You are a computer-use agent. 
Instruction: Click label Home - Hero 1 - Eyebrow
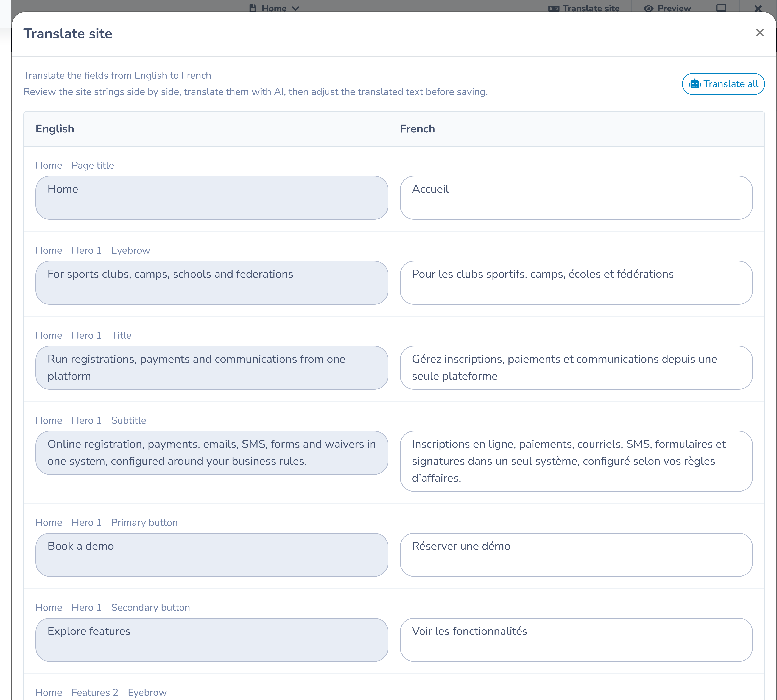(93, 250)
